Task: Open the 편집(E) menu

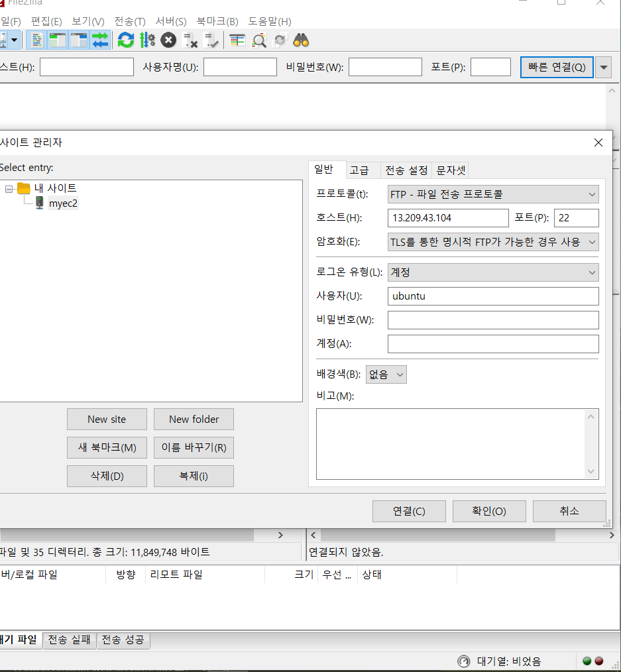Action: coord(46,21)
